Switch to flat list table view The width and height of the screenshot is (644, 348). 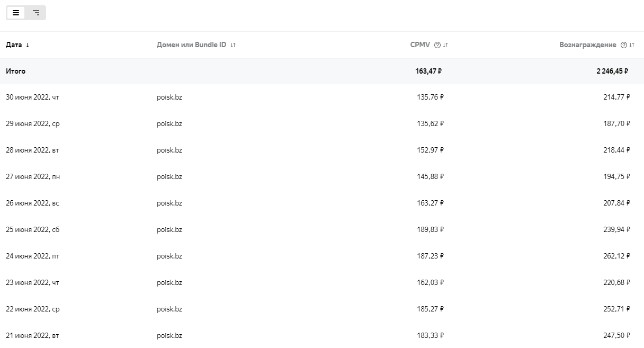[x=16, y=13]
